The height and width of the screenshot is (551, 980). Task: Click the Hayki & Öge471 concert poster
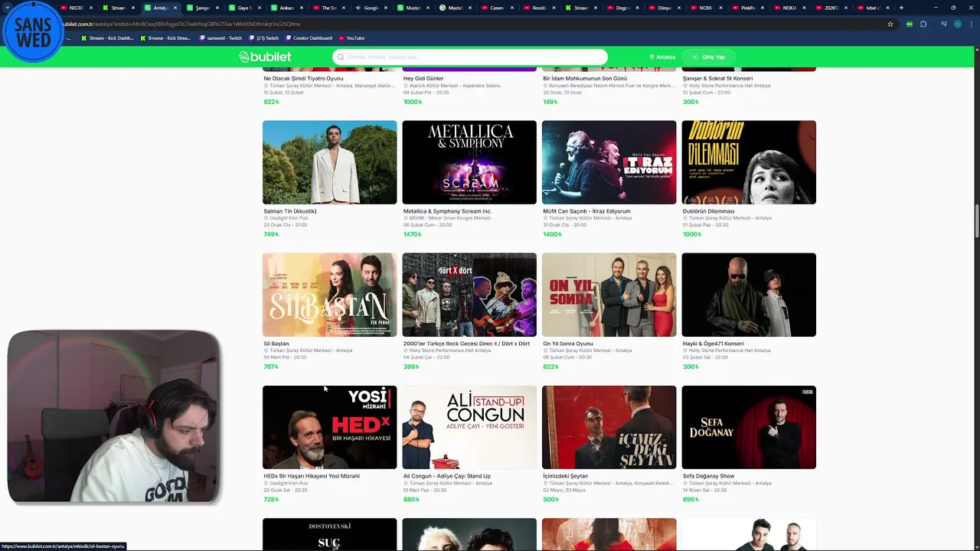coord(749,295)
